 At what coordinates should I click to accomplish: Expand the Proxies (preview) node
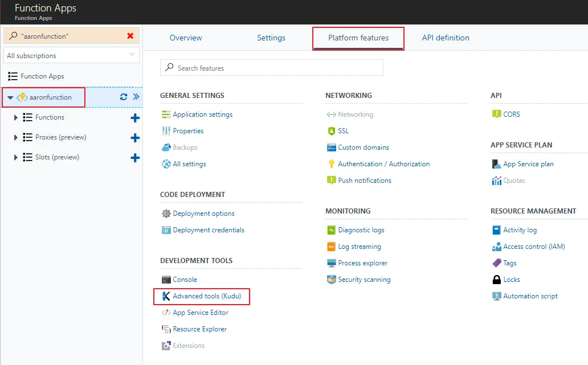pyautogui.click(x=16, y=137)
